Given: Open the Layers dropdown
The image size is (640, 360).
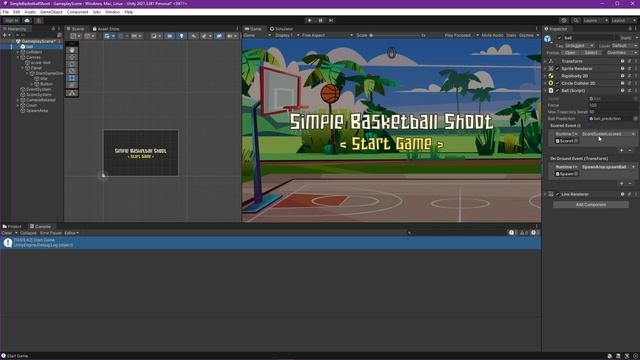Looking at the screenshot, I should coord(595,20).
